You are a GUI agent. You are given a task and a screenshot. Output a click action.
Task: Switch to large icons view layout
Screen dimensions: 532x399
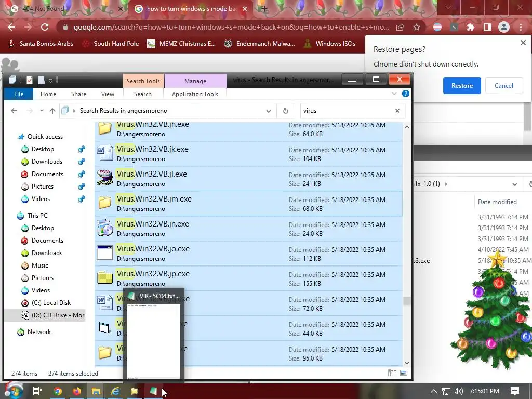click(403, 373)
